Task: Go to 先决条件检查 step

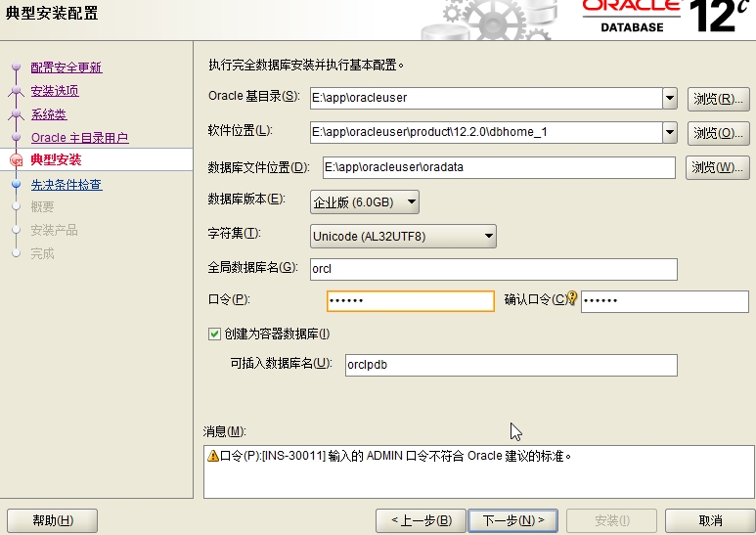Action: click(x=67, y=185)
